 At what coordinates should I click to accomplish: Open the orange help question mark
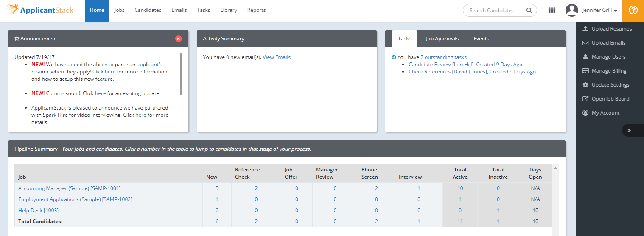(x=633, y=11)
